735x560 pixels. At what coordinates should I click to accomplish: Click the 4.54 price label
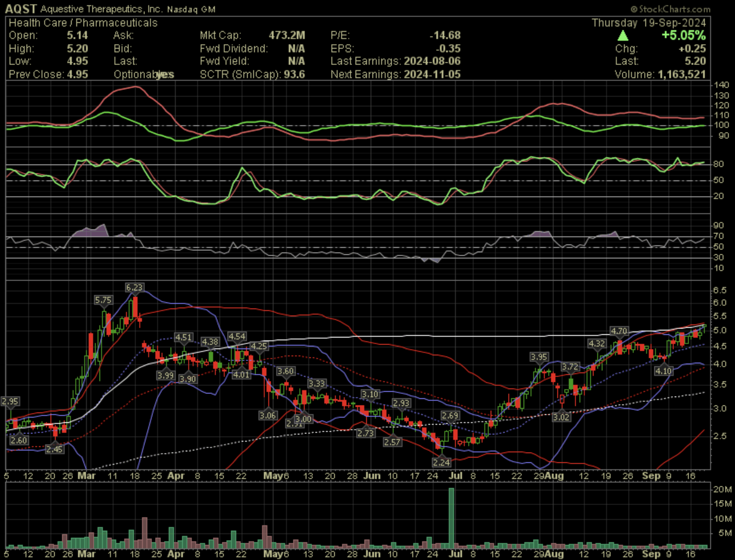coord(237,336)
